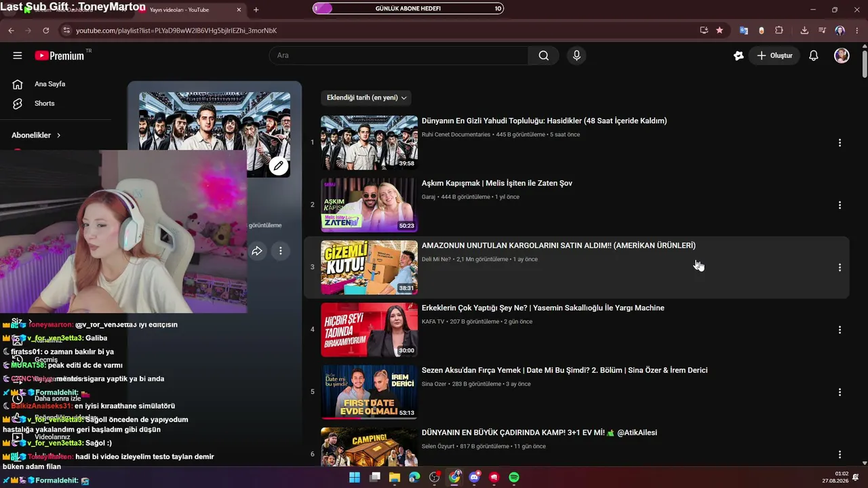
Task: Reload the page in the browser
Action: pyautogui.click(x=46, y=30)
